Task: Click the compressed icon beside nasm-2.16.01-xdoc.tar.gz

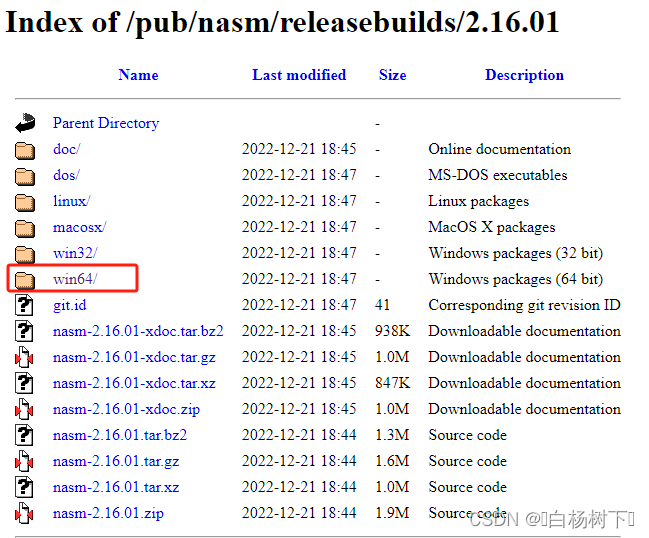Action: coord(24,357)
